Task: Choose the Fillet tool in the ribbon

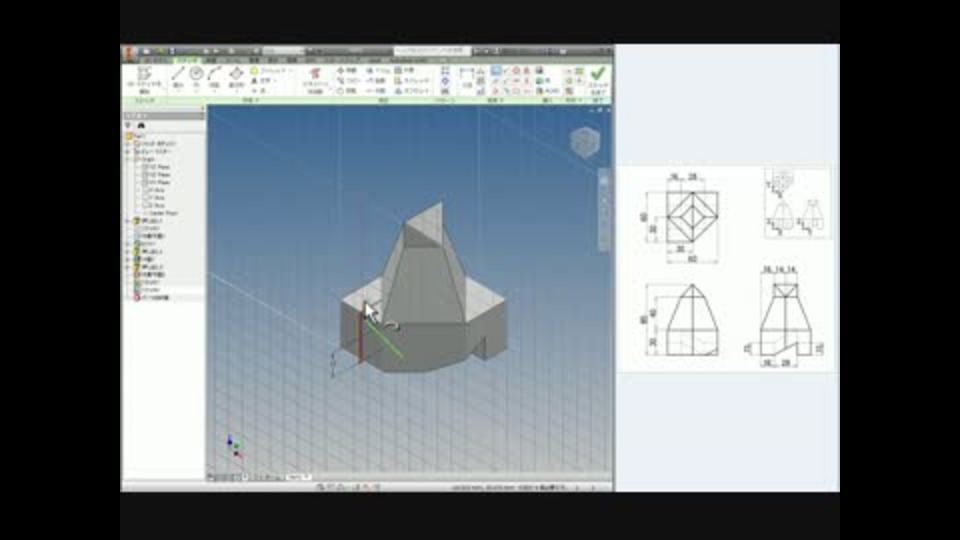Action: click(272, 71)
